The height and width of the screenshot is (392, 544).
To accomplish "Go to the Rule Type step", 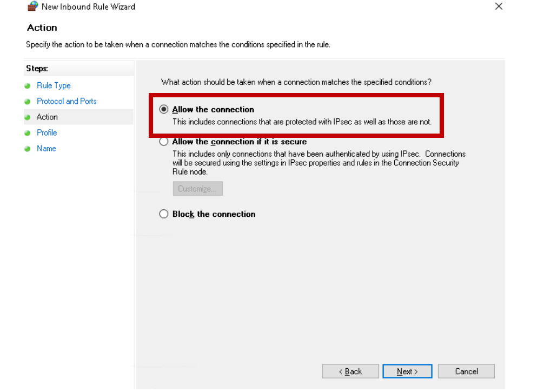I will coord(54,85).
